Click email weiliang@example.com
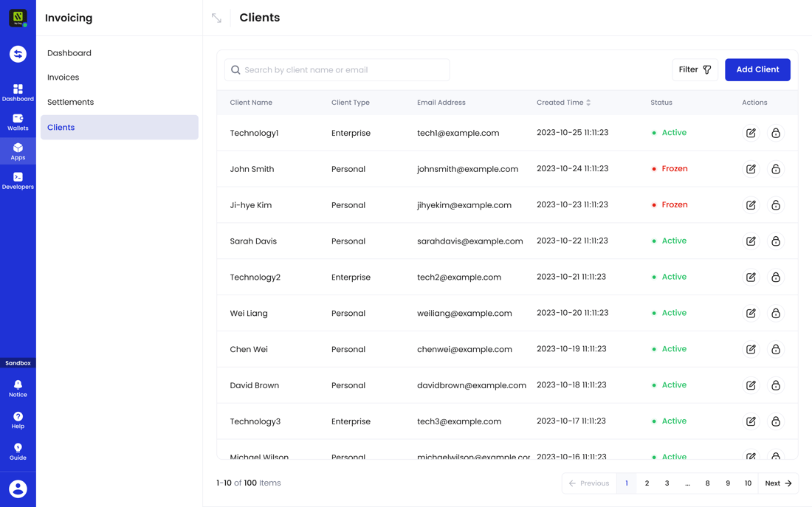This screenshot has height=507, width=812. pyautogui.click(x=464, y=314)
